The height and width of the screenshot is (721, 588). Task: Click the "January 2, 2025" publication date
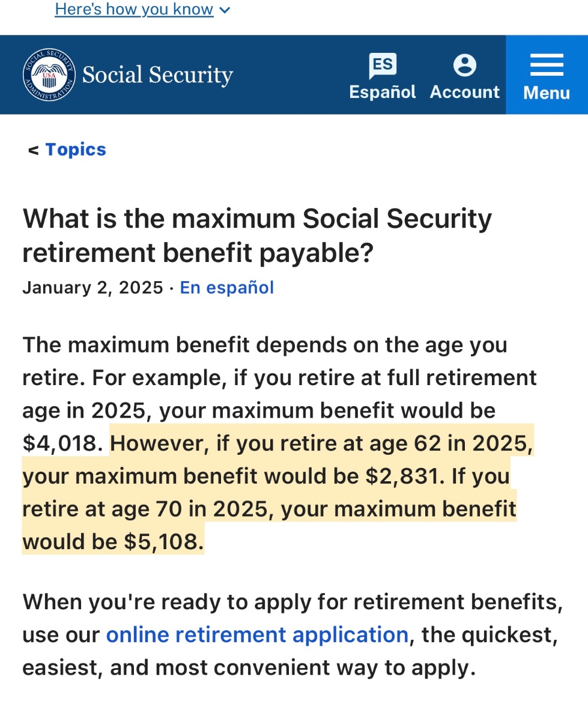pos(92,288)
